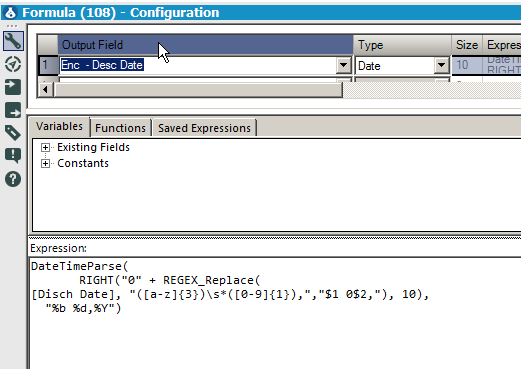Click the Expression column header
The height and width of the screenshot is (369, 521).
click(x=502, y=45)
